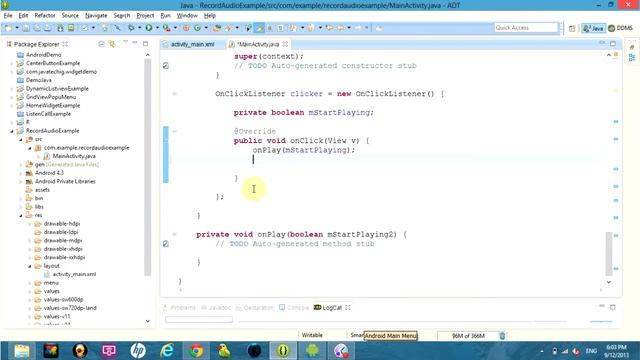Open Windows File Explorer from taskbar
This screenshot has height=360, width=640.
point(21,351)
